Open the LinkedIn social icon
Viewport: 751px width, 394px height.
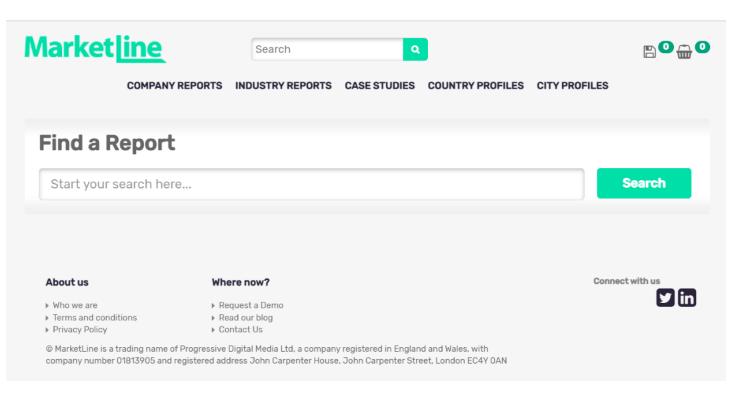click(x=687, y=297)
